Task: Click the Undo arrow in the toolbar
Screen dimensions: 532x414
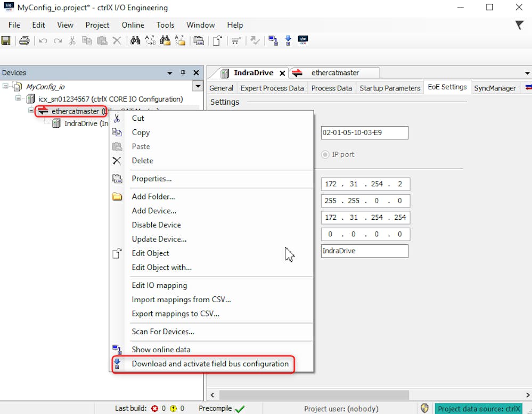Action: [43, 41]
